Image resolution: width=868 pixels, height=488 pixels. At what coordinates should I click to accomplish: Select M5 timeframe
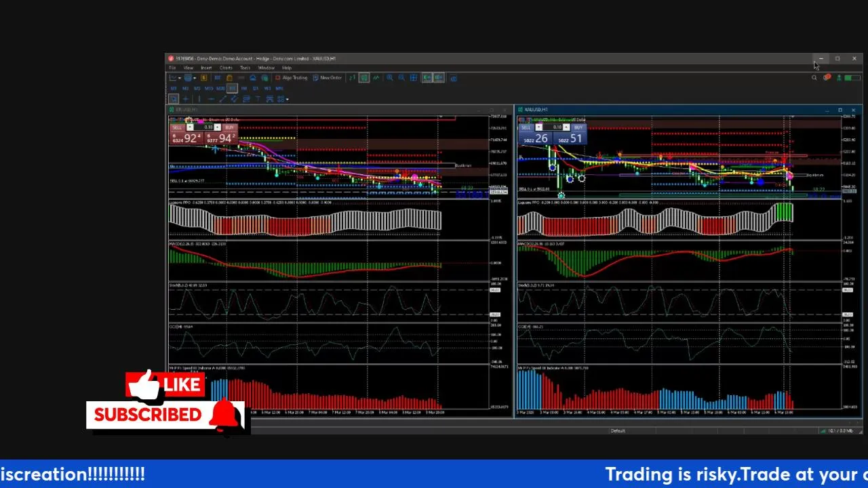point(197,89)
